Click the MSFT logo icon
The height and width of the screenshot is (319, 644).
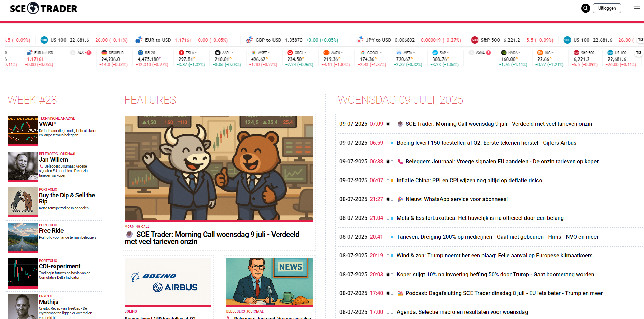(254, 53)
